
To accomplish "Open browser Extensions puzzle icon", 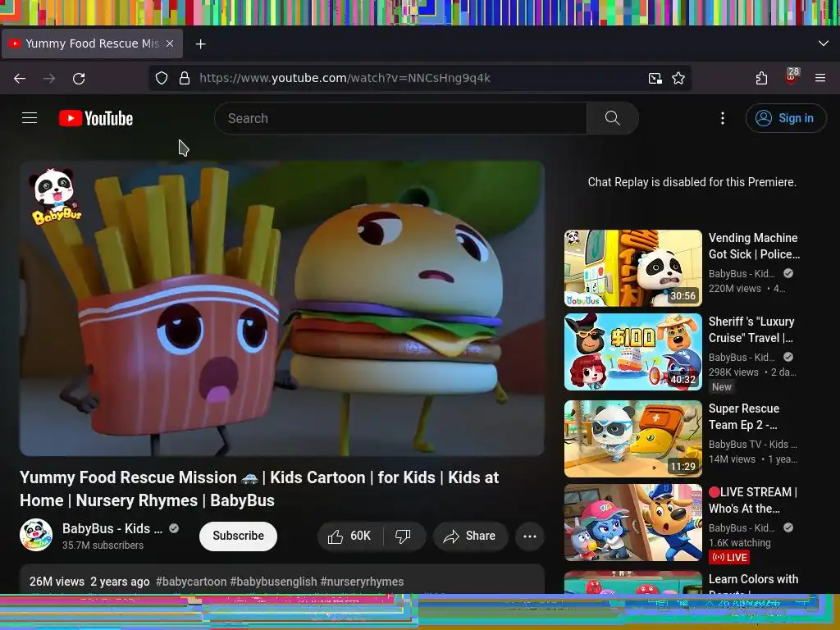I will pos(761,78).
